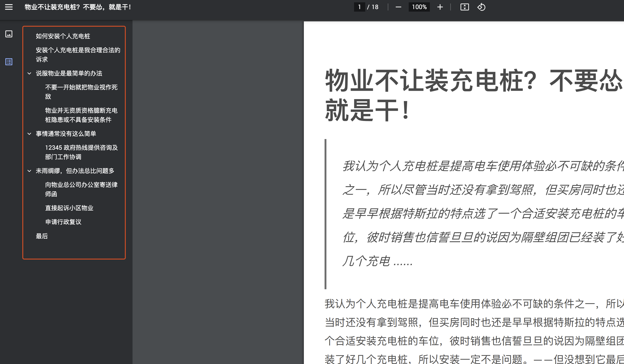
Task: Switch to page thumbnails view in sidebar
Action: (x=9, y=34)
